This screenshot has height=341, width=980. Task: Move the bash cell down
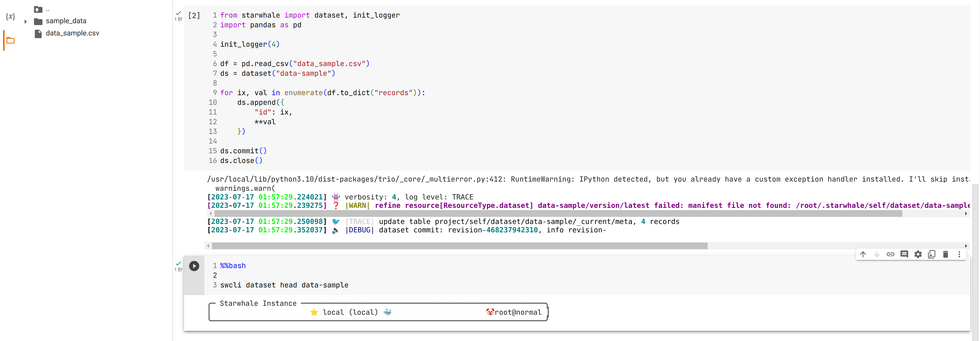(877, 254)
